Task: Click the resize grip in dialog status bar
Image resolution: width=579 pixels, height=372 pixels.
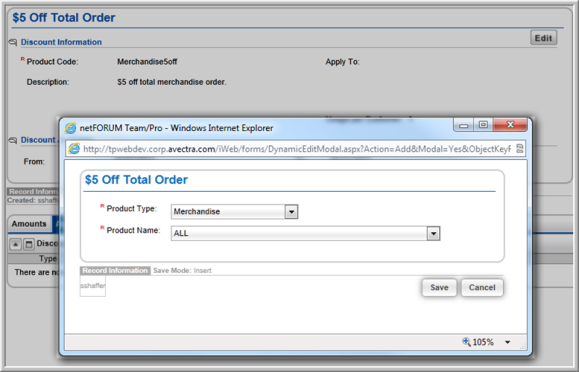Action: 523,347
